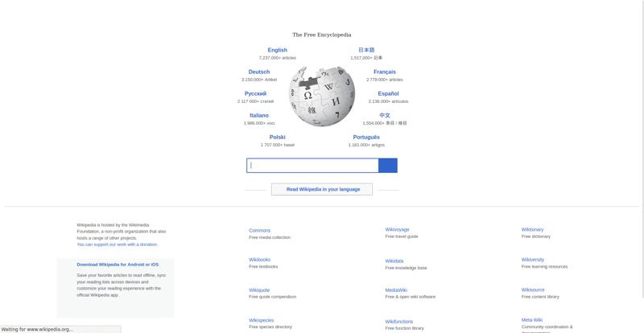
Task: Click the Wikipedia puzzle globe logo
Action: [321, 97]
